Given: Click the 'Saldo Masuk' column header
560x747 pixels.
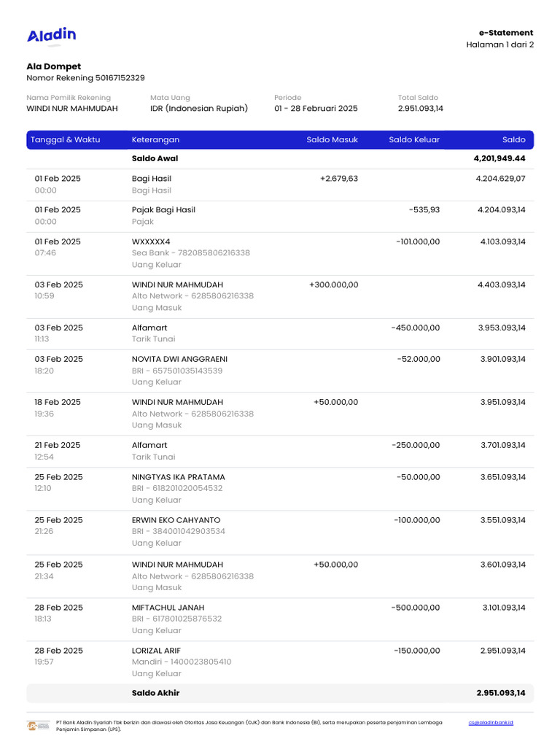Looking at the screenshot, I should (x=332, y=140).
